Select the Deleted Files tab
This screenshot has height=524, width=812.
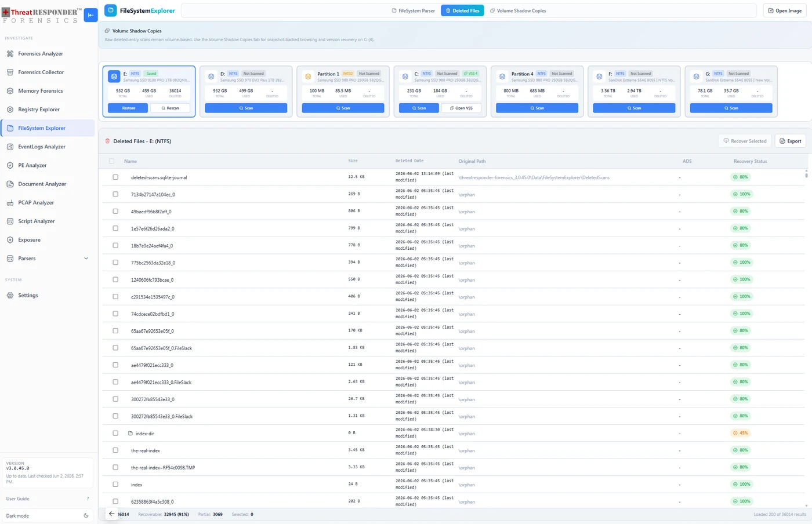click(x=462, y=10)
